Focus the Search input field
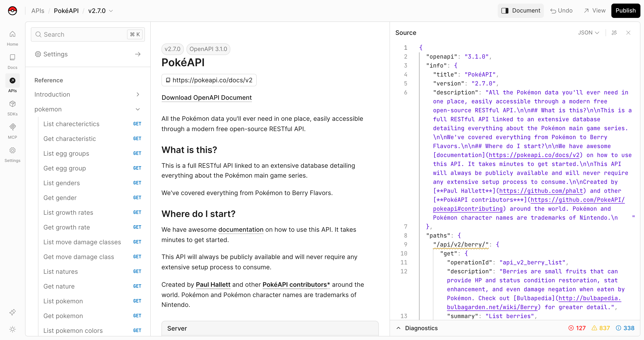This screenshot has width=644, height=340. pos(88,34)
